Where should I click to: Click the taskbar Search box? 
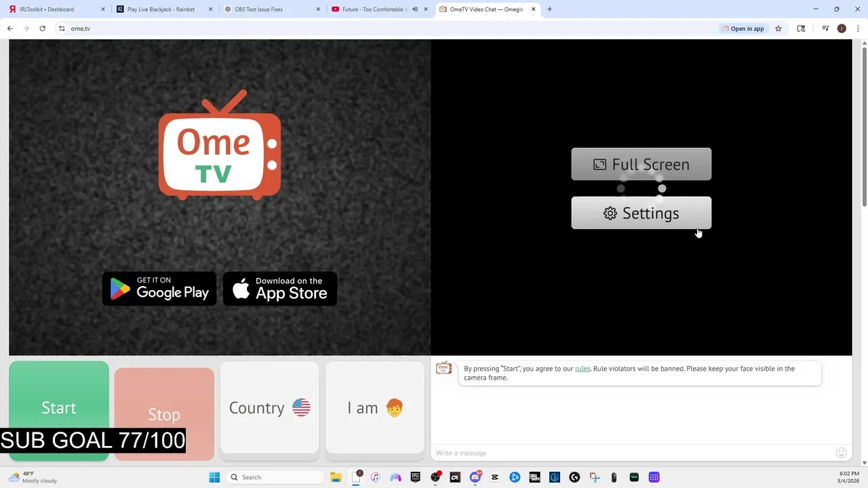274,477
